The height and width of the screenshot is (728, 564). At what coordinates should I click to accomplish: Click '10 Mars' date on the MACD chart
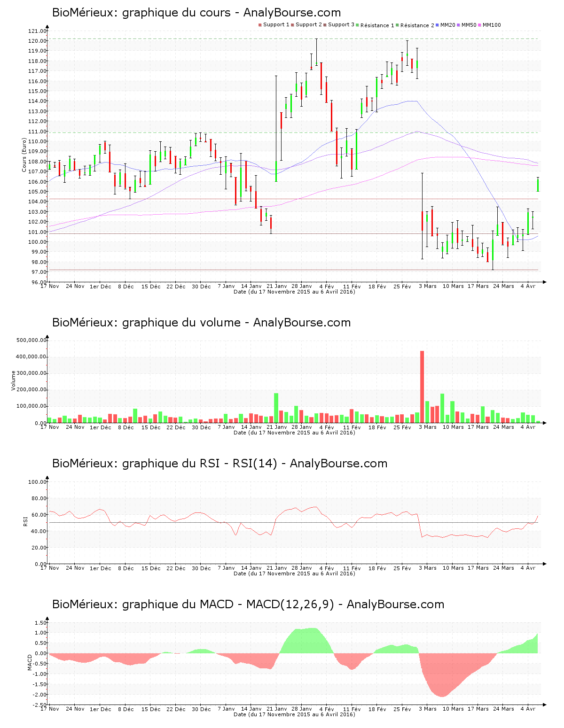point(453,709)
